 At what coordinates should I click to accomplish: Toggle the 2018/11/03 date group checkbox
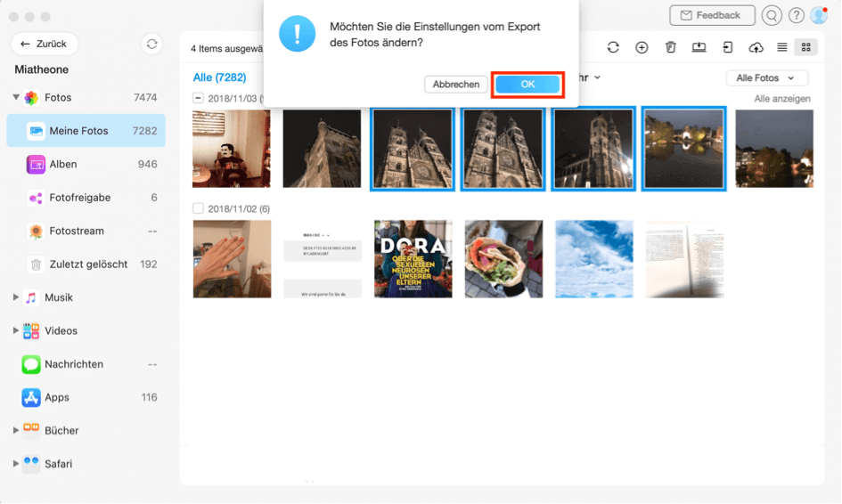point(198,98)
